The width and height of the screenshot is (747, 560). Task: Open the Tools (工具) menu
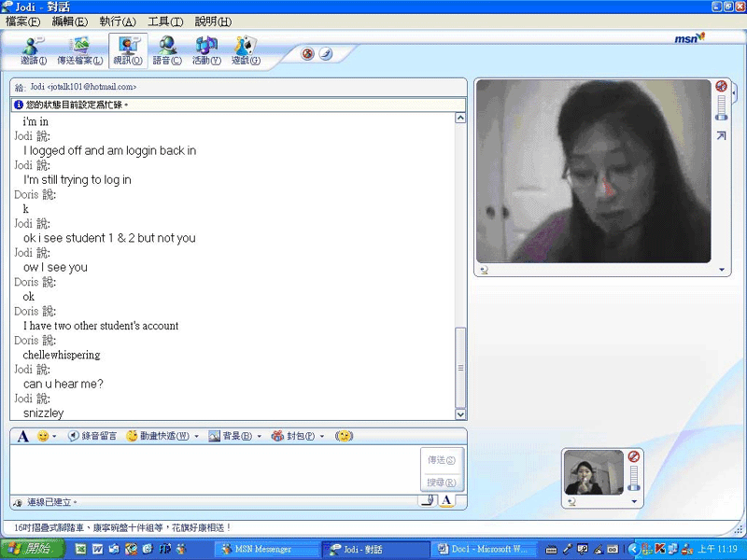coord(165,21)
